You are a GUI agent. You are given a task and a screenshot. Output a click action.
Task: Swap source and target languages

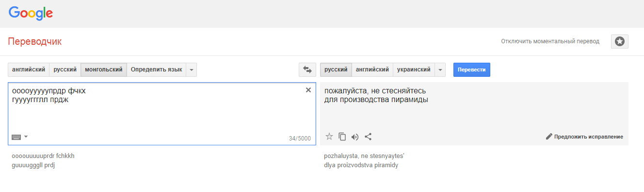coord(307,70)
